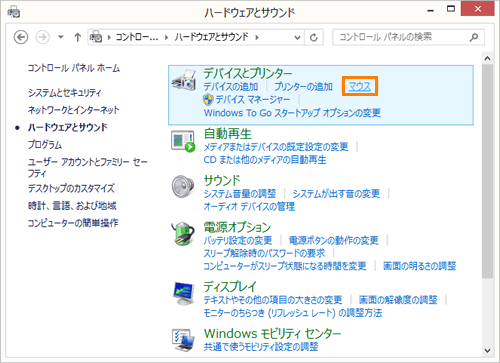
Task: Click 画面の明るさの調整 link
Action: click(x=420, y=266)
